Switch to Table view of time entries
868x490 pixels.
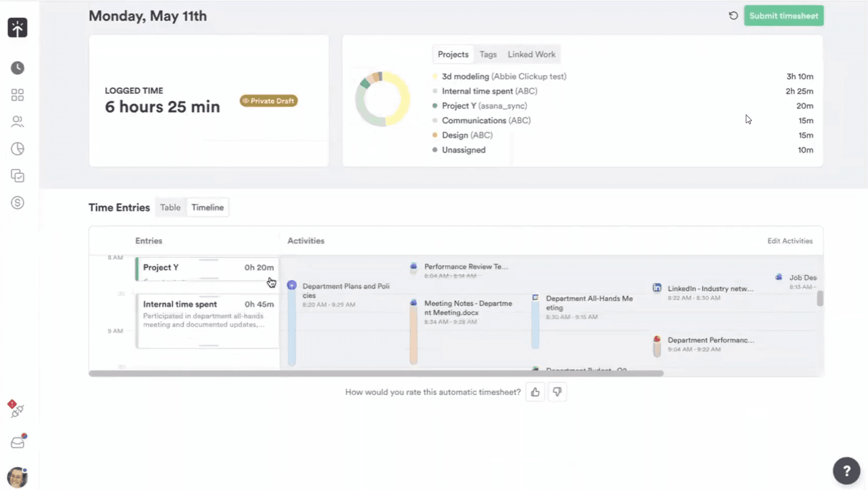coord(170,207)
